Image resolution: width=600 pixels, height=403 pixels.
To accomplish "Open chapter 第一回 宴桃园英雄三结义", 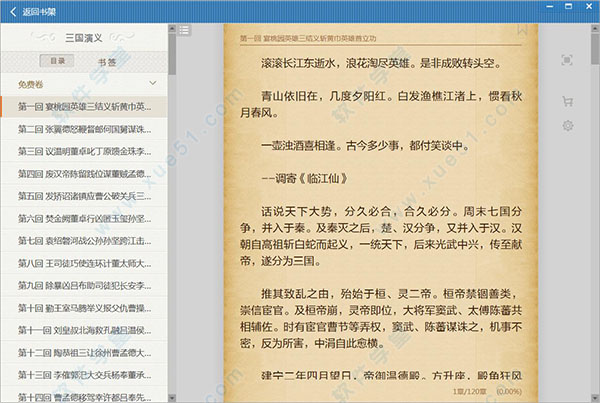I will pyautogui.click(x=84, y=107).
